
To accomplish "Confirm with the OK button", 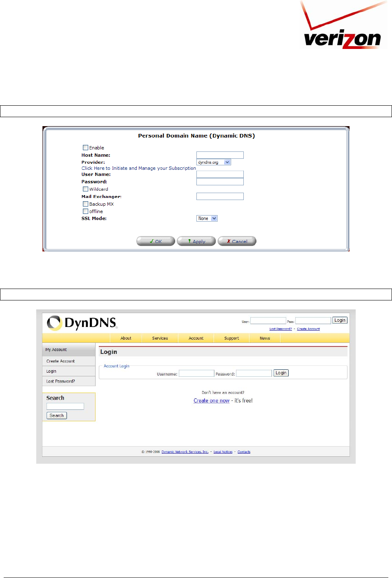I will [x=156, y=241].
